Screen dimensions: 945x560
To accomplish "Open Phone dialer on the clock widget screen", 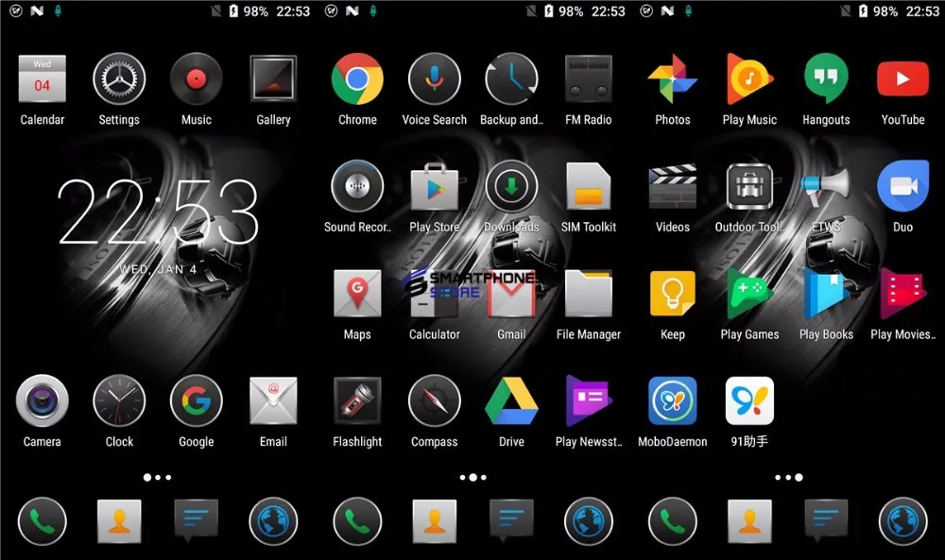I will (x=43, y=521).
